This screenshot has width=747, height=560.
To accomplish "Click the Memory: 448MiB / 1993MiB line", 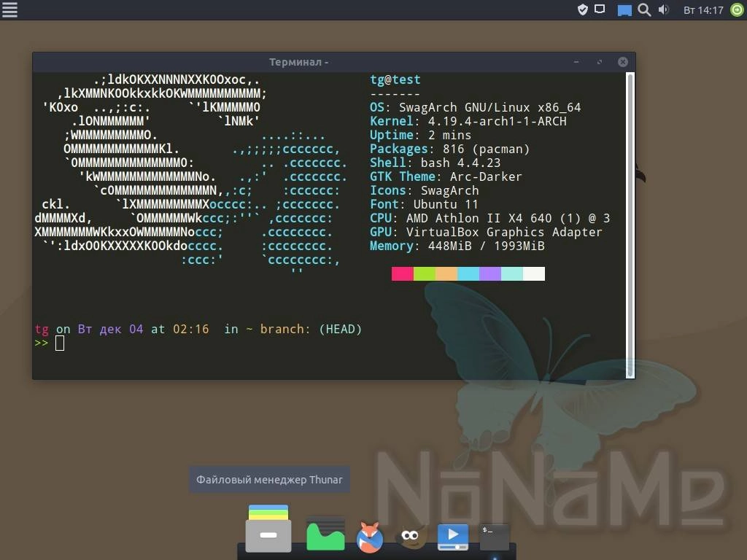I will (x=457, y=246).
